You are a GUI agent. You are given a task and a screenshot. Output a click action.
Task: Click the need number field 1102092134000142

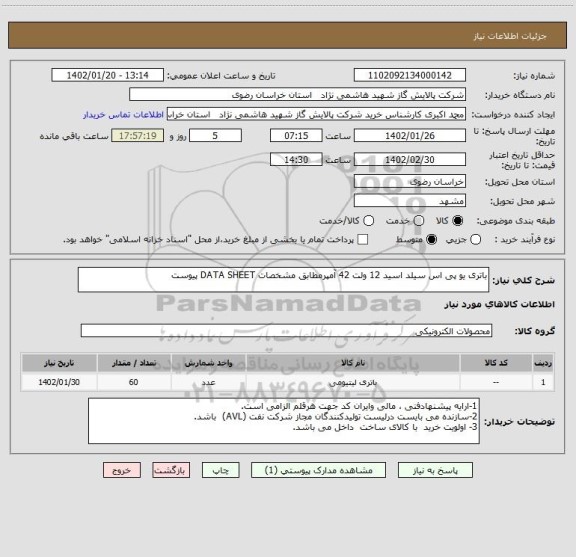point(410,75)
